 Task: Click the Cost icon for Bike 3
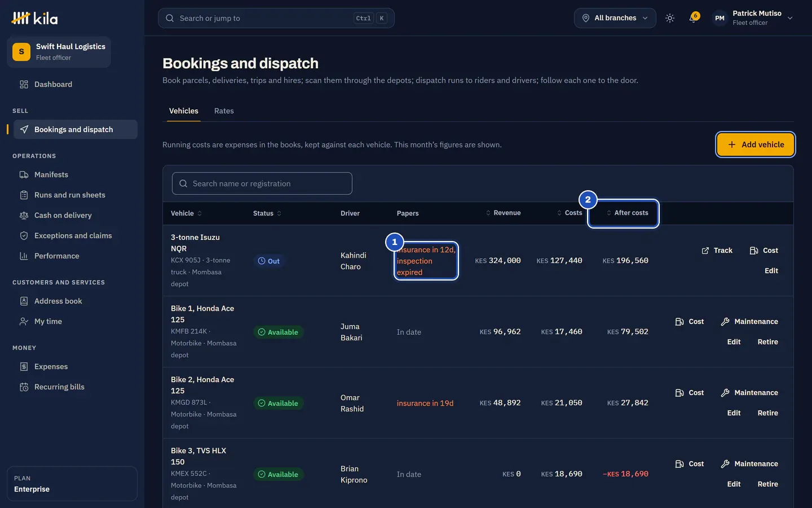[x=679, y=464]
